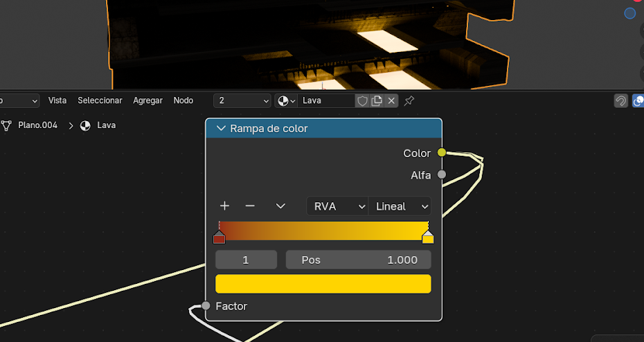Click the Lava breadcrumb entry

107,125
